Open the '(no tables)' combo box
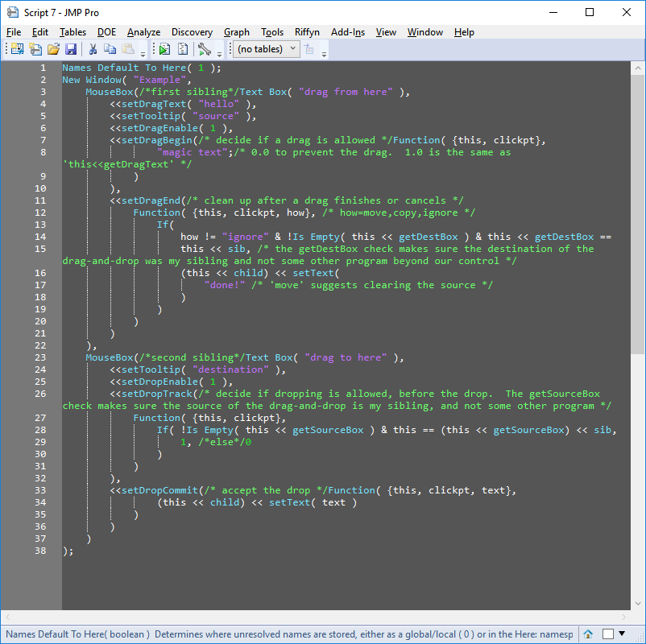 coord(267,49)
